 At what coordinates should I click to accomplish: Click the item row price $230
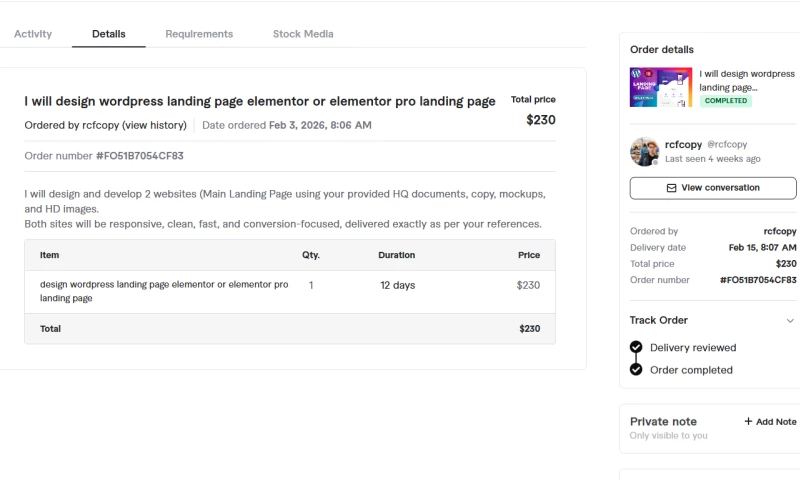(528, 285)
